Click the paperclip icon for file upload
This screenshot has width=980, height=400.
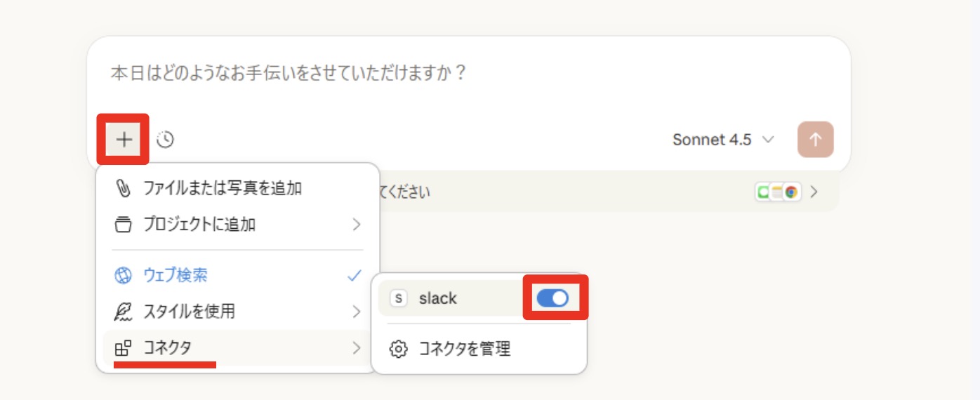pyautogui.click(x=124, y=188)
